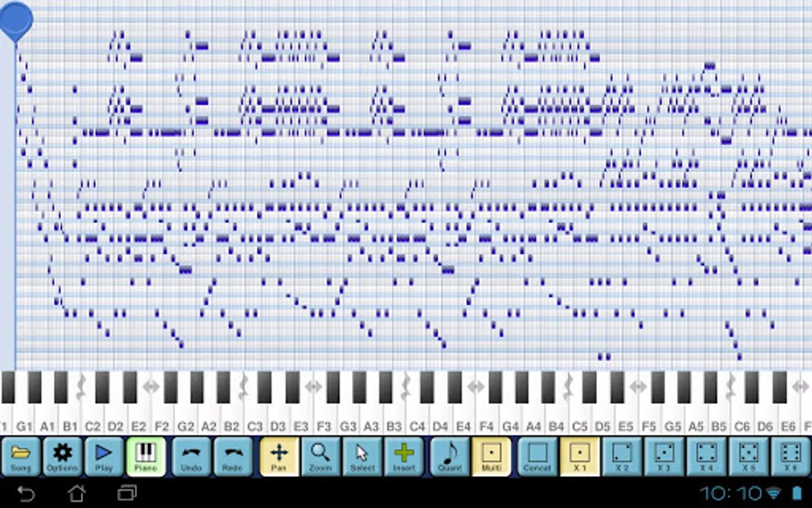Play the F5 piano key
The width and height of the screenshot is (812, 508).
649,418
